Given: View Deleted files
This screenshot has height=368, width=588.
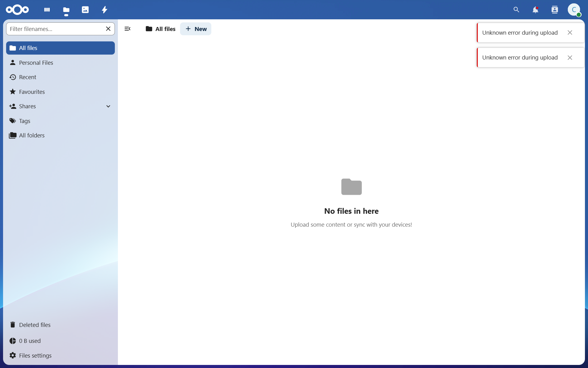Looking at the screenshot, I should (x=35, y=325).
